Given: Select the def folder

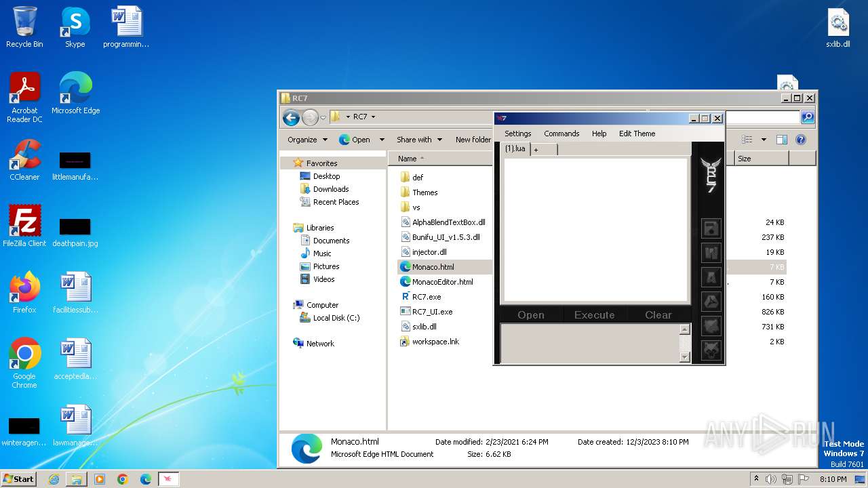Looking at the screenshot, I should pyautogui.click(x=417, y=178).
